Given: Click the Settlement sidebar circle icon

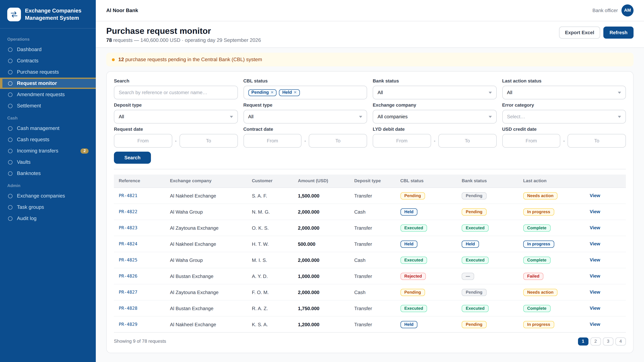Looking at the screenshot, I should click(10, 106).
